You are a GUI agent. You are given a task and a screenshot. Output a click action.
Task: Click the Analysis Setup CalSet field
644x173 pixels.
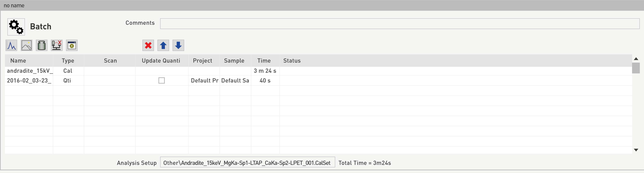(247, 163)
